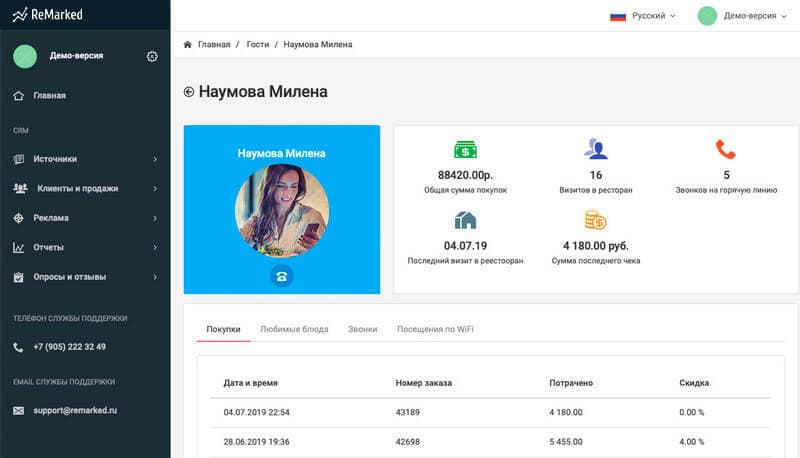
Task: Click the Скидка column header
Action: (694, 383)
